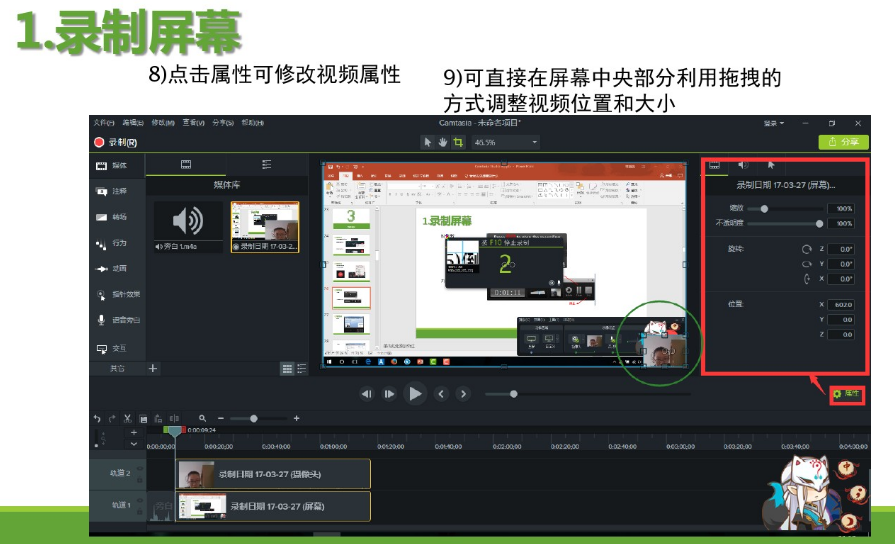This screenshot has height=544, width=895.
Task: Open the 编辑 (Edit) menu
Action: tap(133, 123)
